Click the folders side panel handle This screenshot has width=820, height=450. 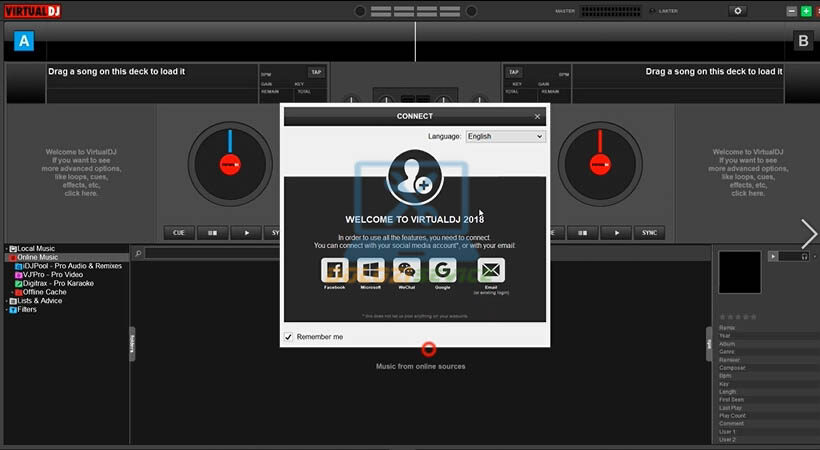click(132, 343)
